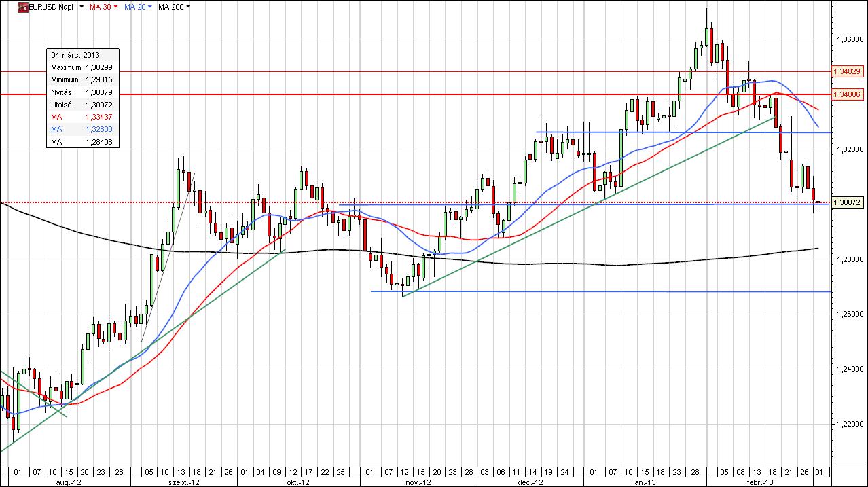
Task: Click the Nyitás 1,30079 row
Action: [82, 92]
